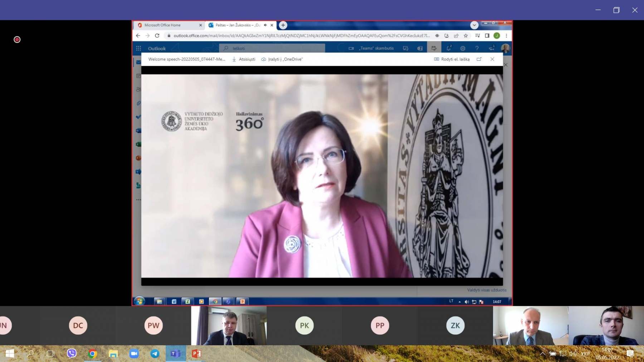This screenshot has height=362, width=644.
Task: Open the attachment in a new window
Action: pyautogui.click(x=479, y=59)
